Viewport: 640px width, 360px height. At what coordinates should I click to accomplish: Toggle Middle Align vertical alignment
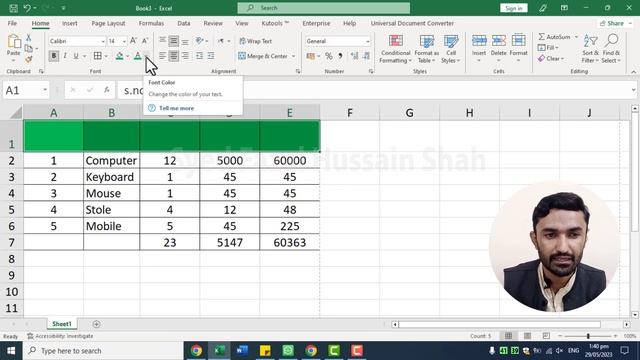click(x=173, y=41)
